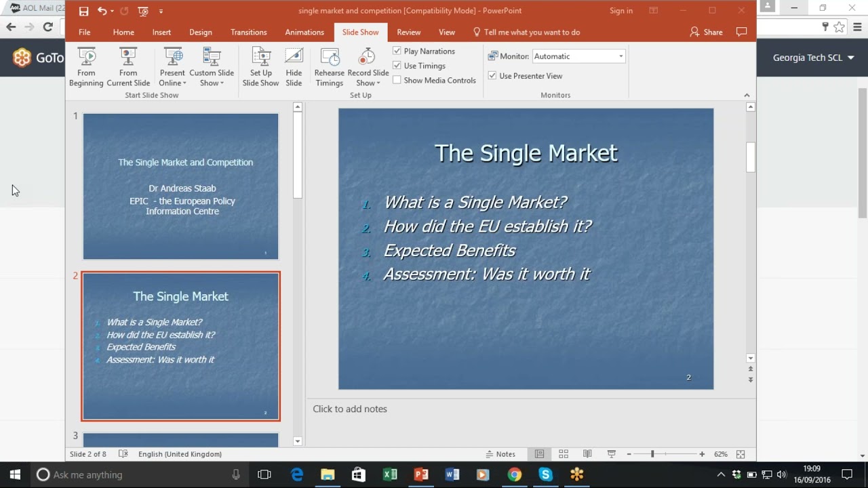Toggle Play Narrations checkbox

(x=397, y=51)
